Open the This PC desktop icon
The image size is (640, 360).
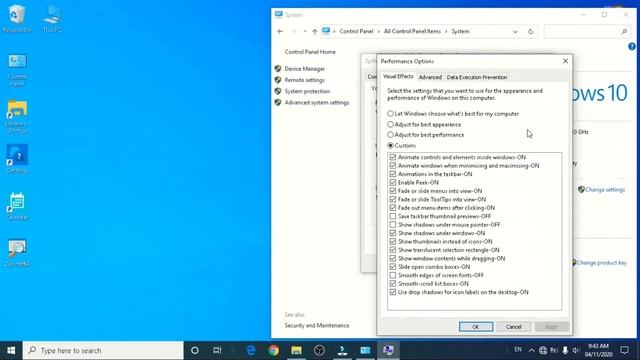(x=52, y=18)
